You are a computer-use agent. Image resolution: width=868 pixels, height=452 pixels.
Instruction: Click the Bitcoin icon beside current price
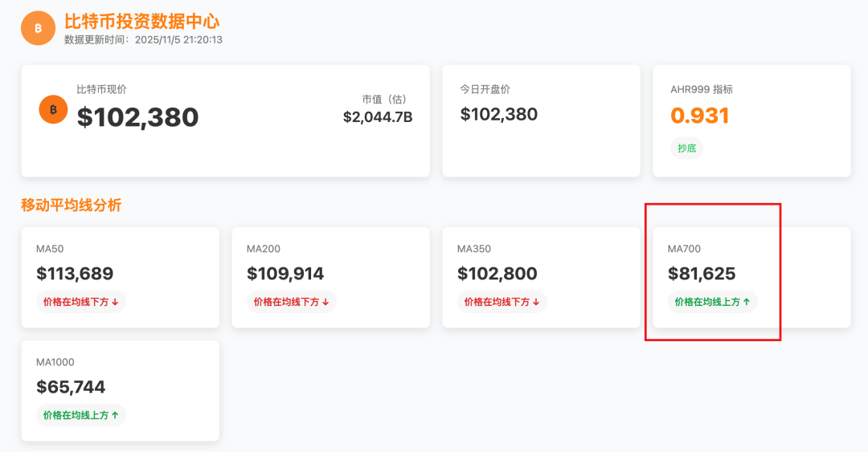coord(53,109)
